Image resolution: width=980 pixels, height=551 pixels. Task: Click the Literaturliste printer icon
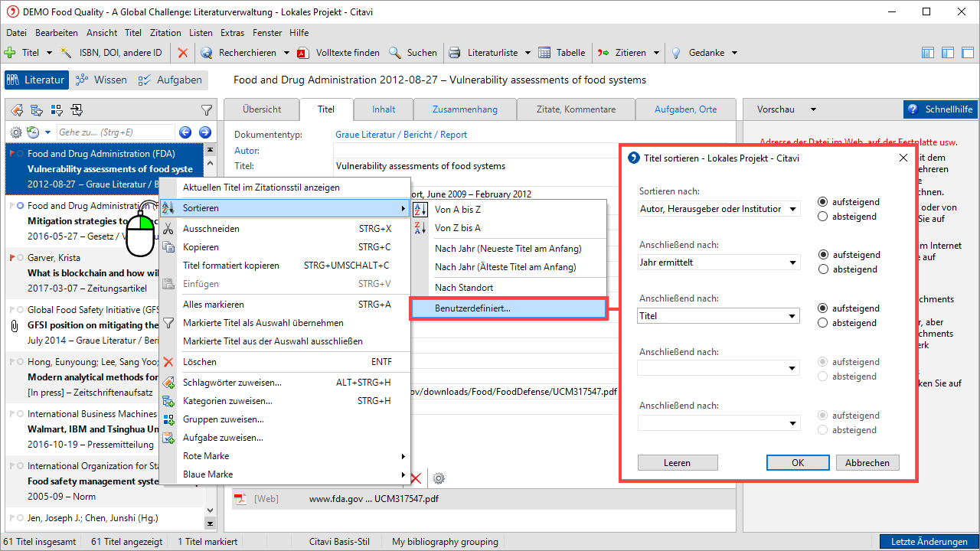455,53
